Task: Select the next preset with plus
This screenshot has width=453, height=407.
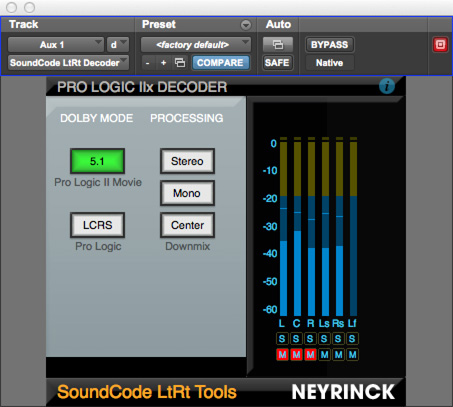Action: [x=163, y=63]
